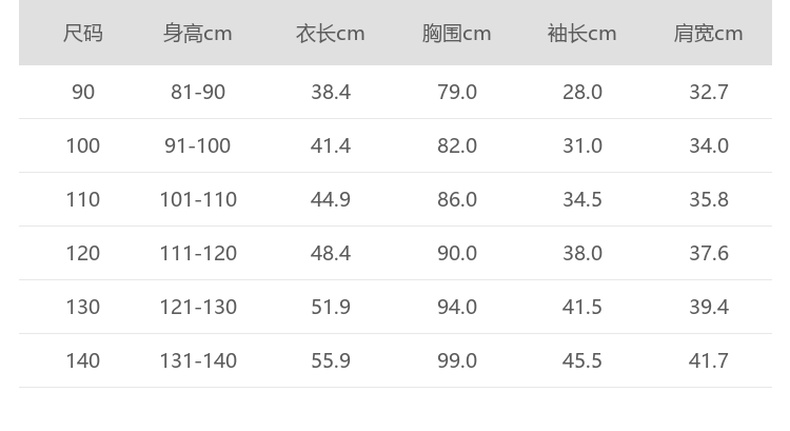Image resolution: width=790 pixels, height=431 pixels.
Task: Click the 袖长cm column header
Action: click(582, 34)
